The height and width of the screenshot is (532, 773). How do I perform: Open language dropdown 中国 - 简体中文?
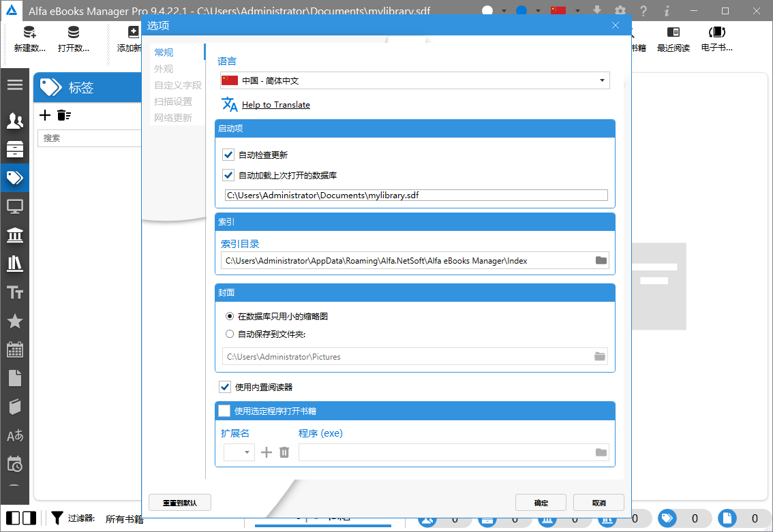click(414, 81)
